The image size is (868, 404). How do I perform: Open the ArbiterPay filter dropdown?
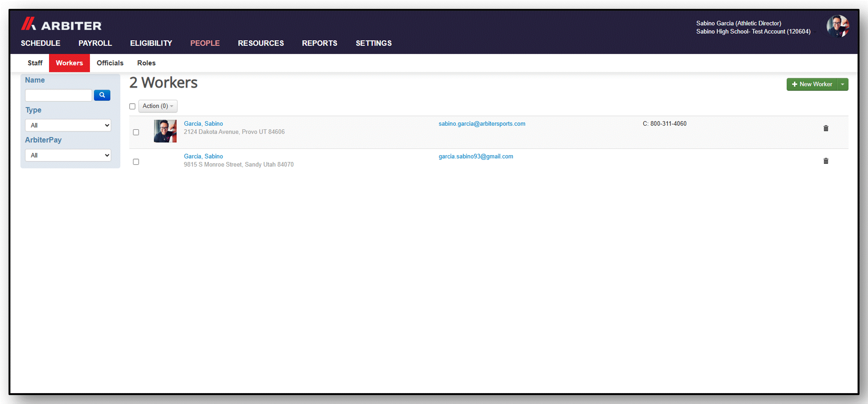click(x=68, y=155)
